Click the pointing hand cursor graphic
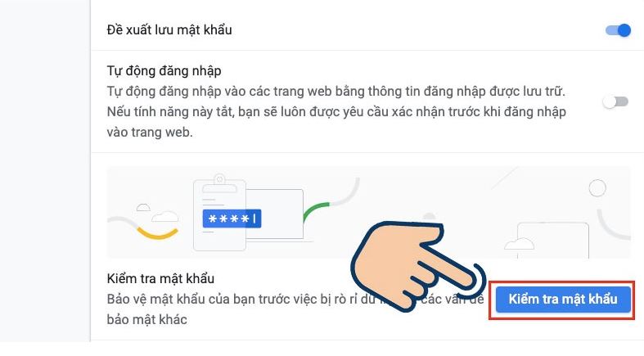The height and width of the screenshot is (356, 644). [x=418, y=267]
